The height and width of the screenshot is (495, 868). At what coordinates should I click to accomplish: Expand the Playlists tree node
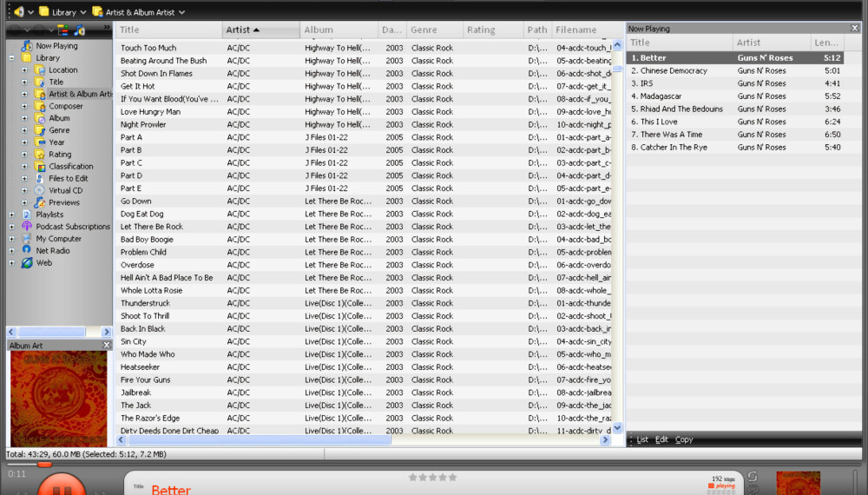11,214
